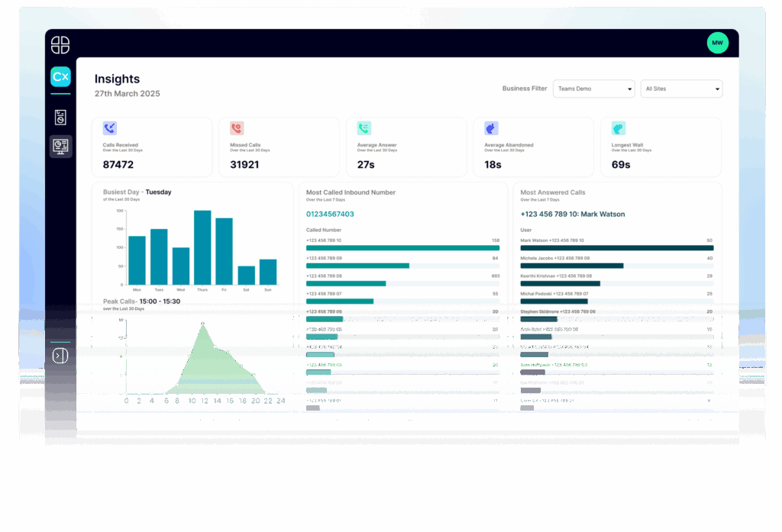Select the Missed Calls value 31921

coord(244,165)
